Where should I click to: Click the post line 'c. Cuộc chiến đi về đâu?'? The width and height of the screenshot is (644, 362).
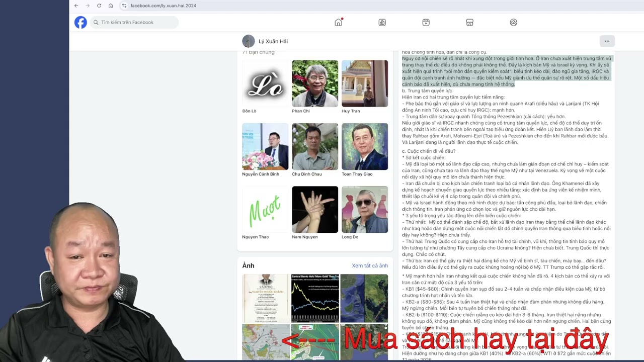(x=429, y=151)
